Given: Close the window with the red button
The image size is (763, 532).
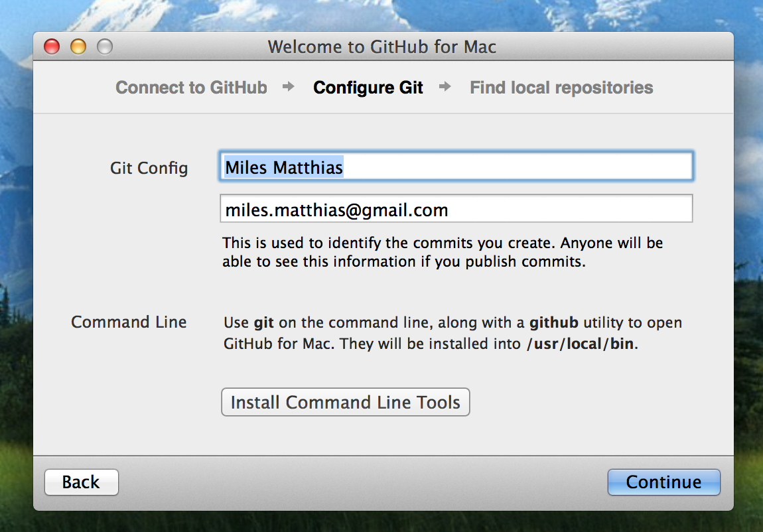Looking at the screenshot, I should (x=52, y=46).
